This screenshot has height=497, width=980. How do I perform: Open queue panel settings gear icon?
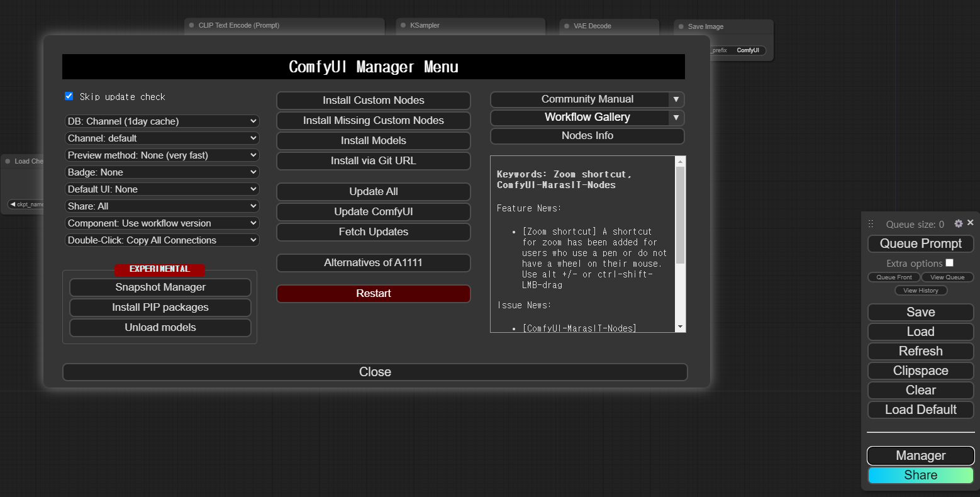959,223
